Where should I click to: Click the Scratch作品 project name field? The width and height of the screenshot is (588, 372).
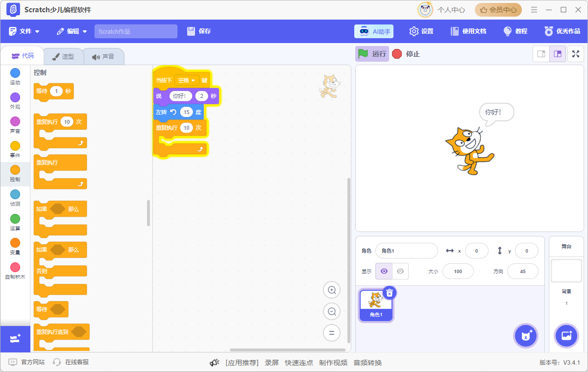[136, 31]
